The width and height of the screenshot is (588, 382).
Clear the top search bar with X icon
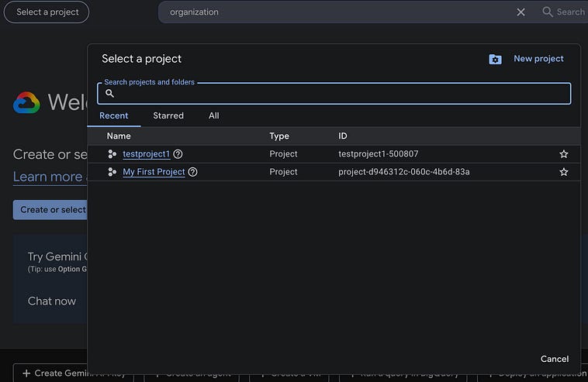(521, 12)
